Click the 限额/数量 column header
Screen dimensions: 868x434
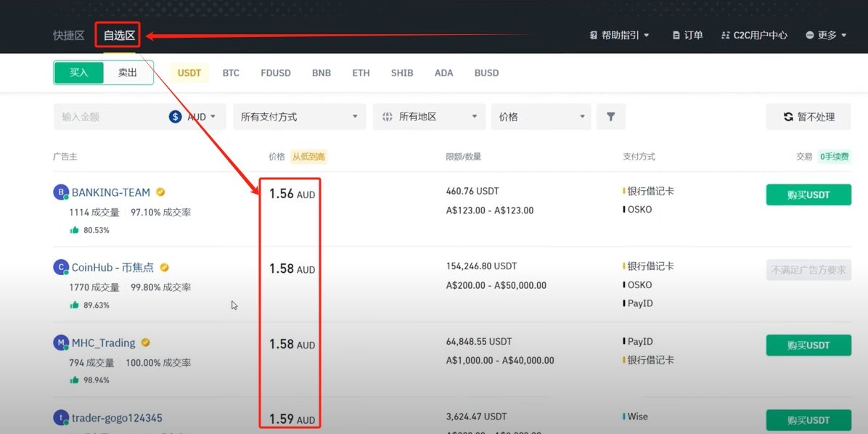point(463,157)
